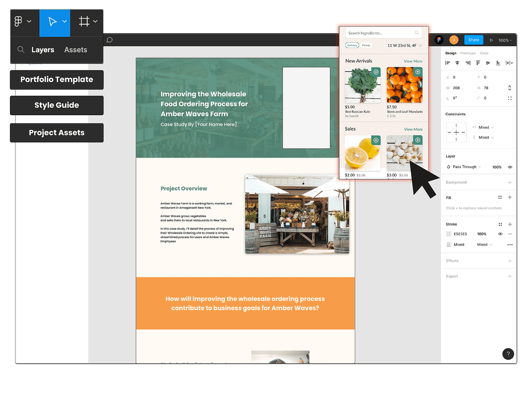
Task: Switch to the Prototype tab
Action: (x=468, y=53)
